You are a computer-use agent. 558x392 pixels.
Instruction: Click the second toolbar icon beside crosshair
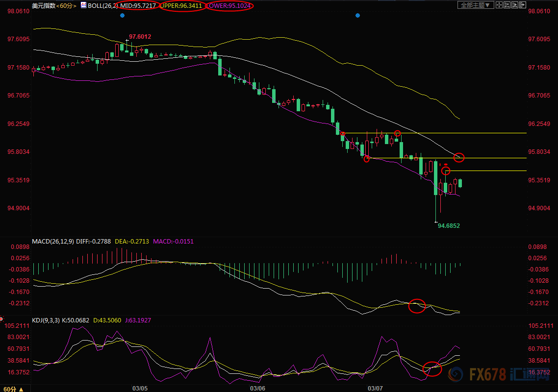point(507,5)
